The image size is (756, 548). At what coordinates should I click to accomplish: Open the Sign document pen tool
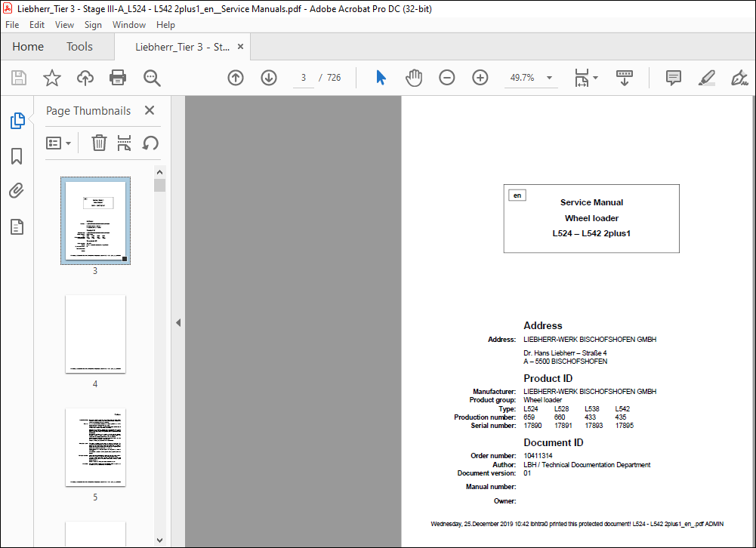739,78
